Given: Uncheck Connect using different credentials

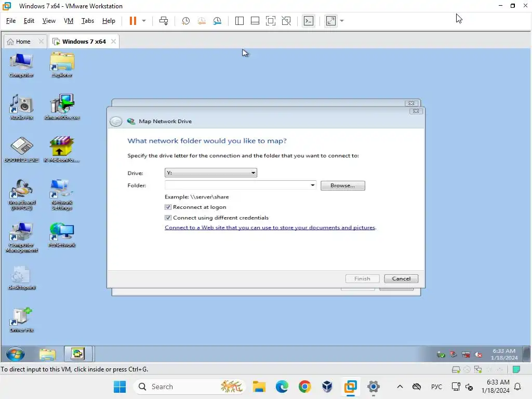Looking at the screenshot, I should pyautogui.click(x=168, y=218).
